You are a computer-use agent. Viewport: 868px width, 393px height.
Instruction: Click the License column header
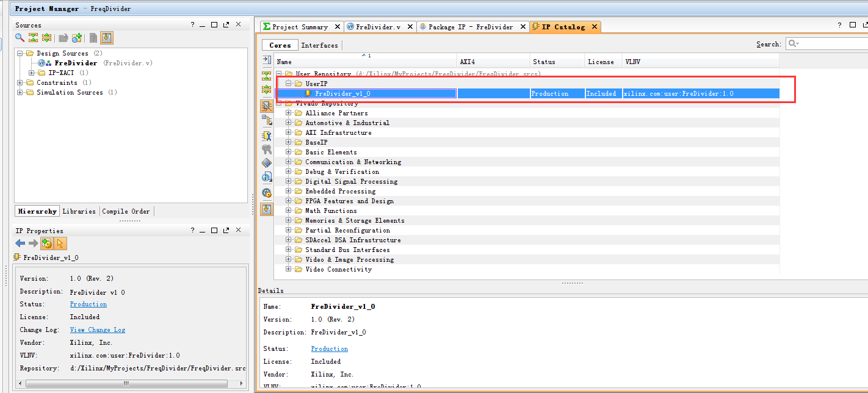(604, 62)
